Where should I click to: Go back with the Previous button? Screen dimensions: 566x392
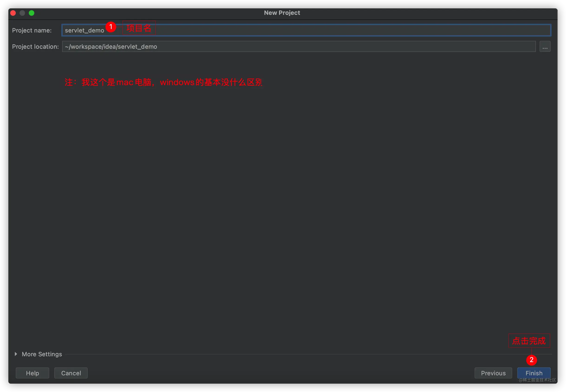coord(493,373)
